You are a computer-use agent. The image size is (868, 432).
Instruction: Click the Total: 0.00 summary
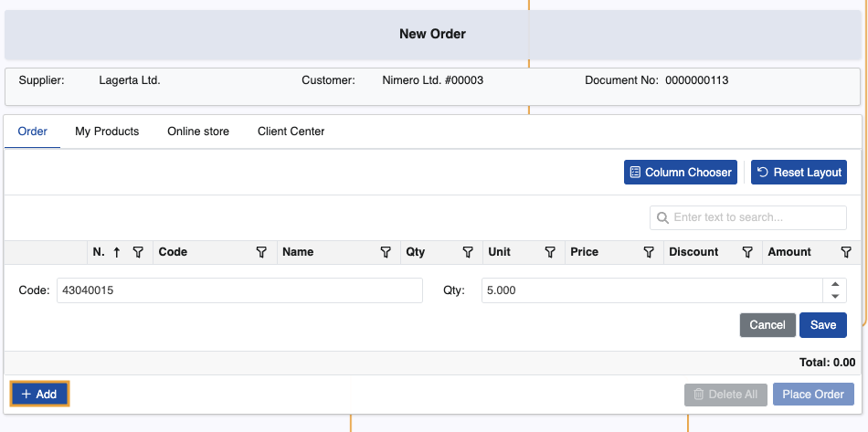[x=827, y=363]
